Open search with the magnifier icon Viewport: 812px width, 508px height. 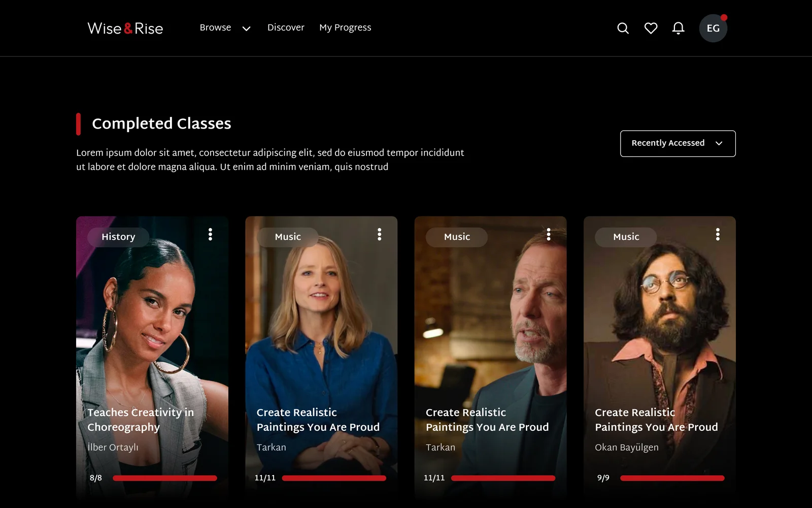(623, 28)
